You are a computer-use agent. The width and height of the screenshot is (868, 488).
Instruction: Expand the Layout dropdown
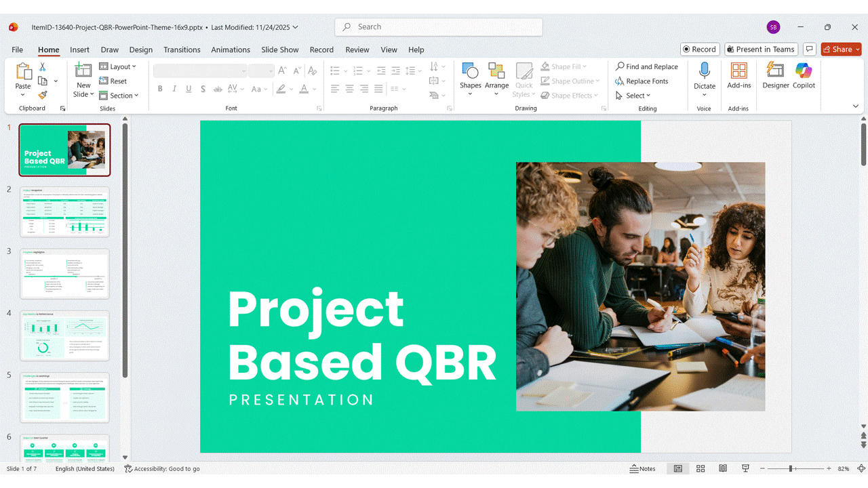(x=118, y=66)
